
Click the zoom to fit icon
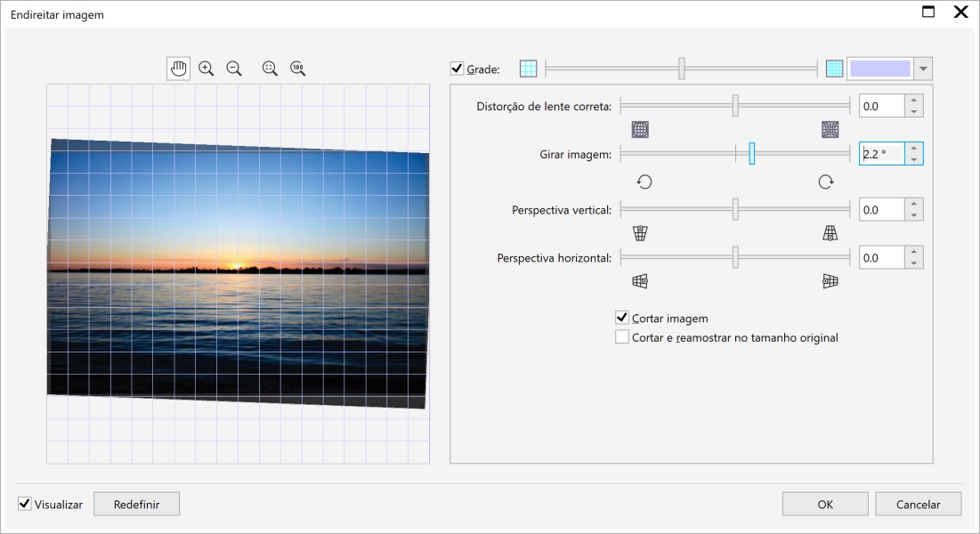click(x=270, y=69)
